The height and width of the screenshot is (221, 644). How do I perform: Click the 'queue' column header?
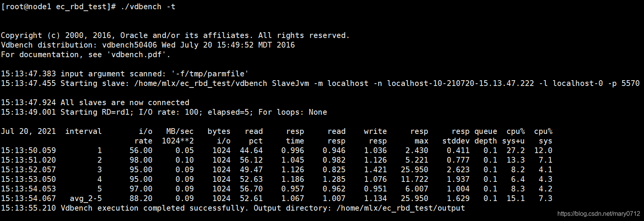pos(486,131)
